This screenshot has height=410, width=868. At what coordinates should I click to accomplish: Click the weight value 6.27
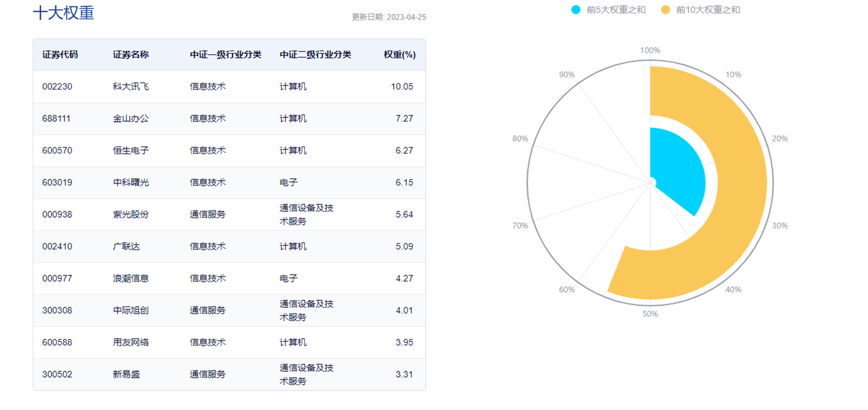[x=404, y=150]
